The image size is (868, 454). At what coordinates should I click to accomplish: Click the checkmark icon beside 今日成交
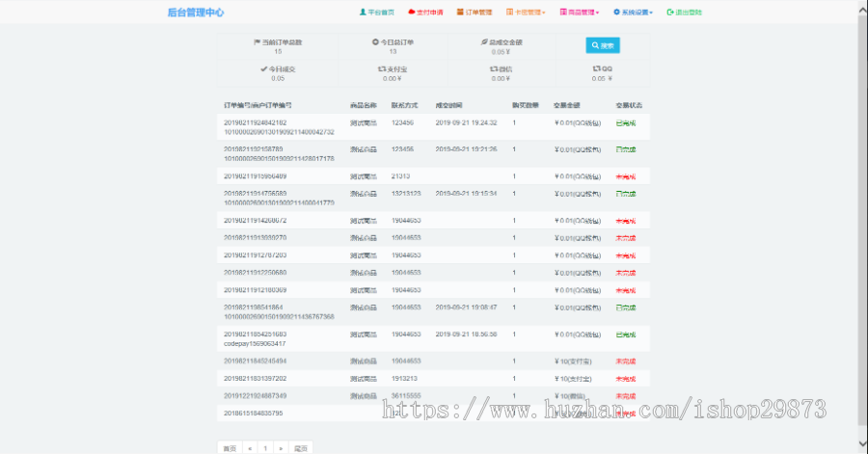point(263,69)
